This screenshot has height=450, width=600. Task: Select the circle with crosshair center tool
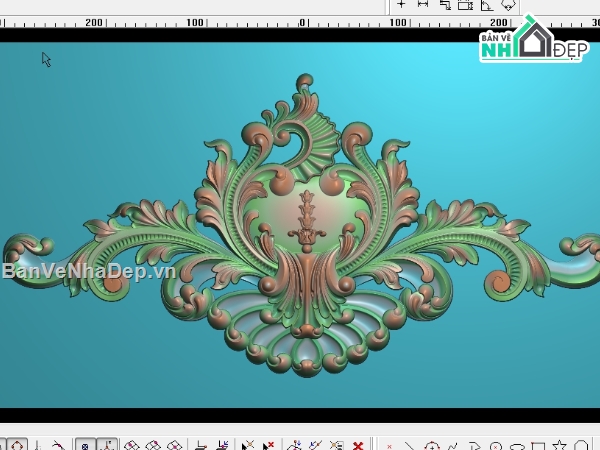[x=431, y=445]
